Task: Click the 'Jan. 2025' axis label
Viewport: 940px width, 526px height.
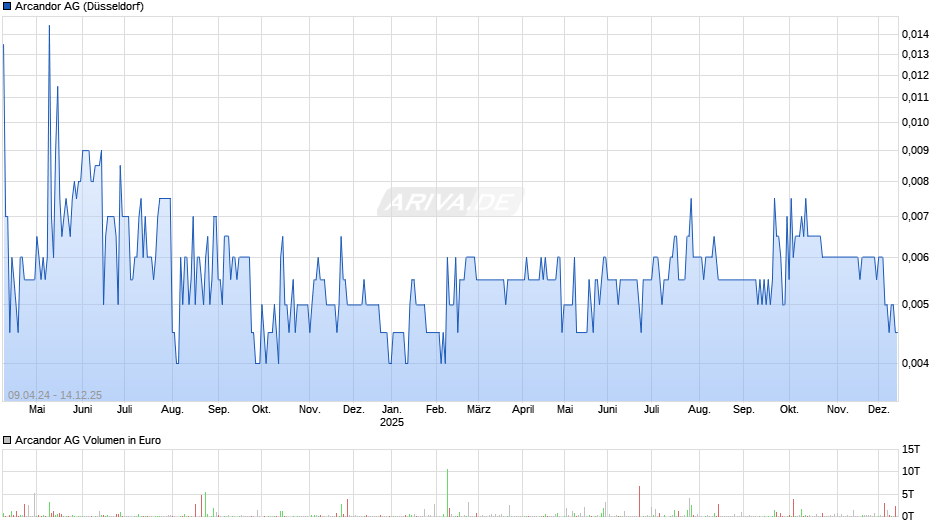Action: (391, 416)
